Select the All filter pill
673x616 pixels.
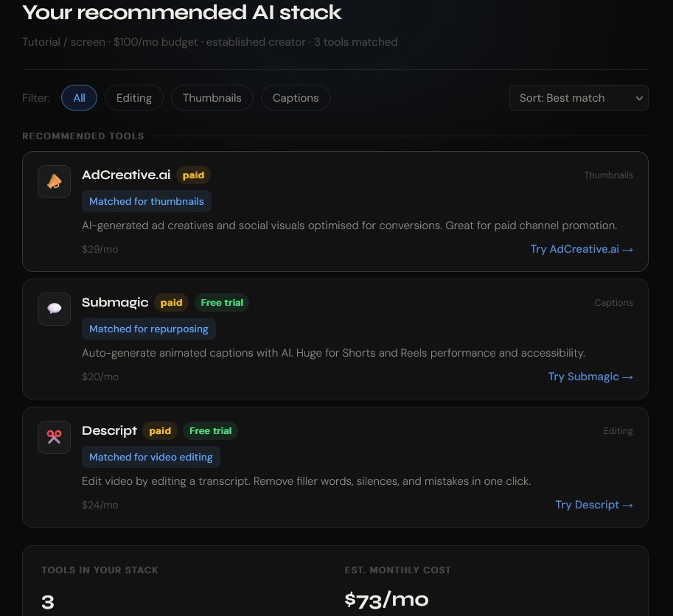pyautogui.click(x=79, y=98)
